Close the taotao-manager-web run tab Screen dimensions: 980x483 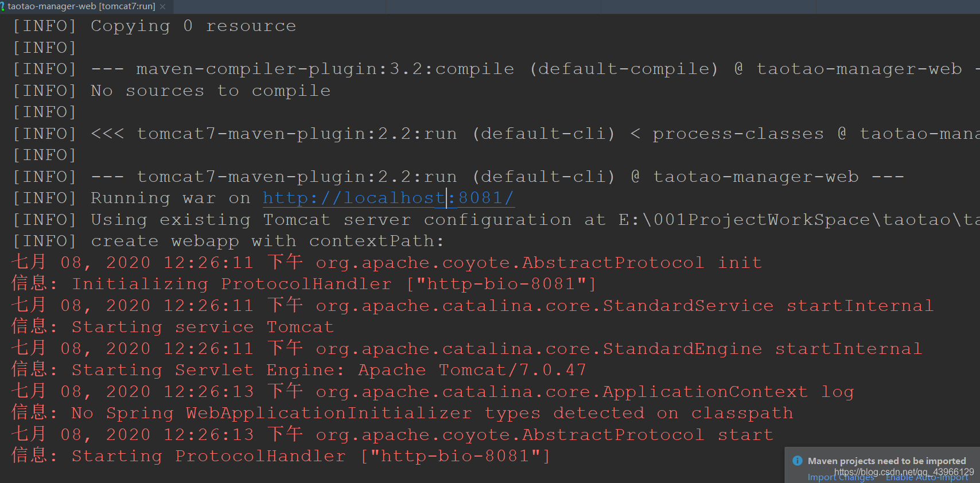[x=163, y=6]
